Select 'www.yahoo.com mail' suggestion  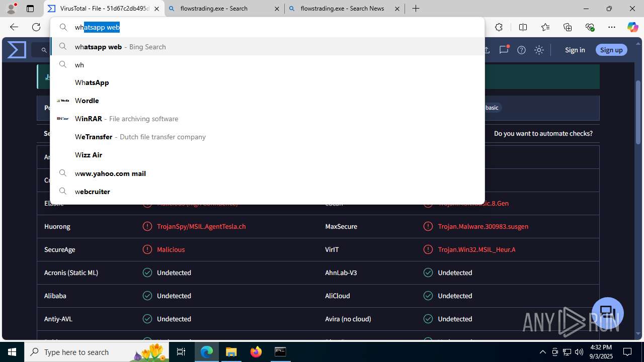click(x=267, y=173)
